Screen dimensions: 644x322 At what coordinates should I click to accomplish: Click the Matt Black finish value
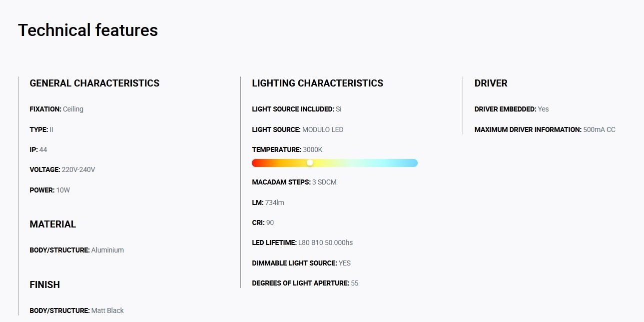[x=107, y=310]
